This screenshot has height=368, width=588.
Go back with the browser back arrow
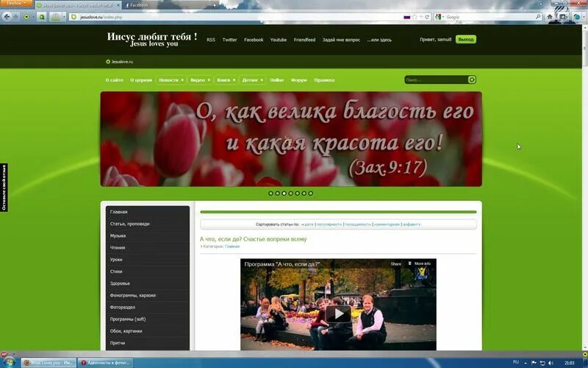pos(7,17)
